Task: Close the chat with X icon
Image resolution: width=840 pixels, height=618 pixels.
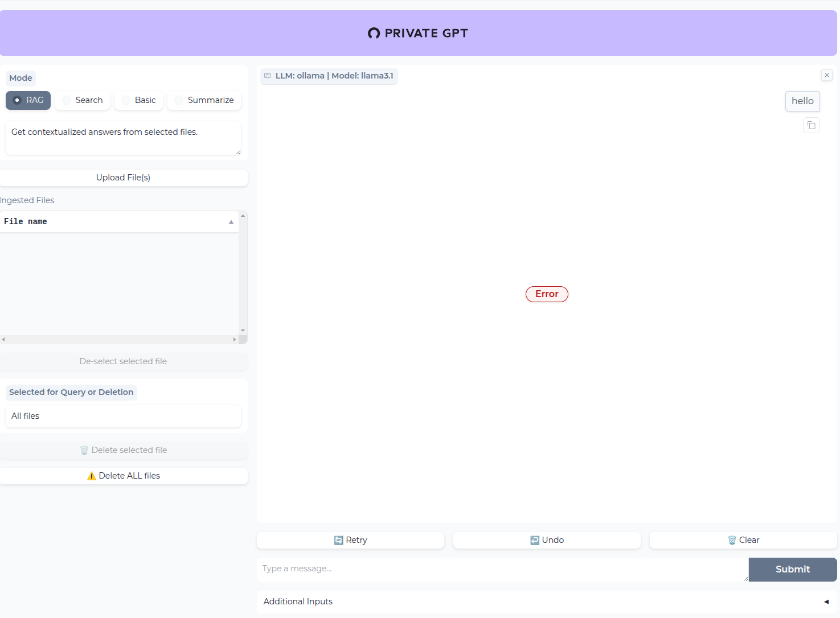Action: pos(827,75)
